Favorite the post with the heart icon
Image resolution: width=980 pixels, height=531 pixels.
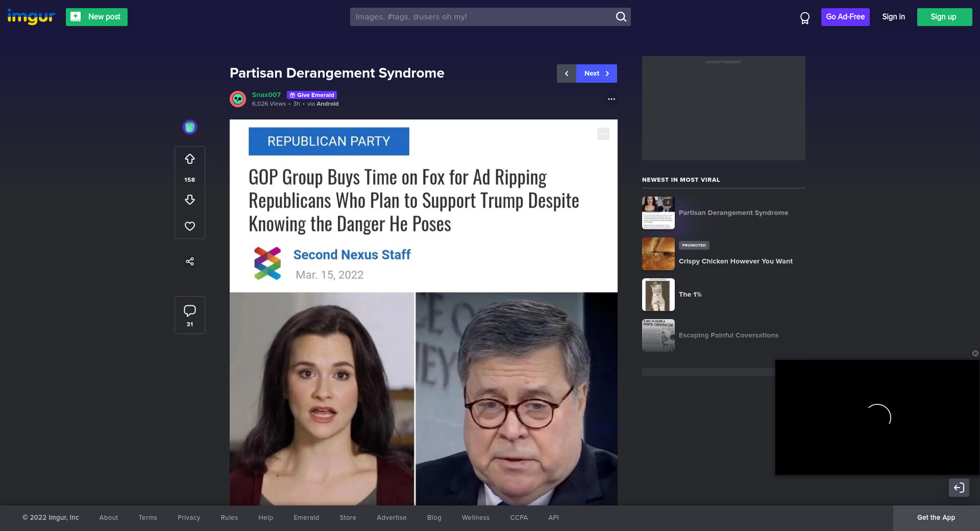pyautogui.click(x=190, y=226)
